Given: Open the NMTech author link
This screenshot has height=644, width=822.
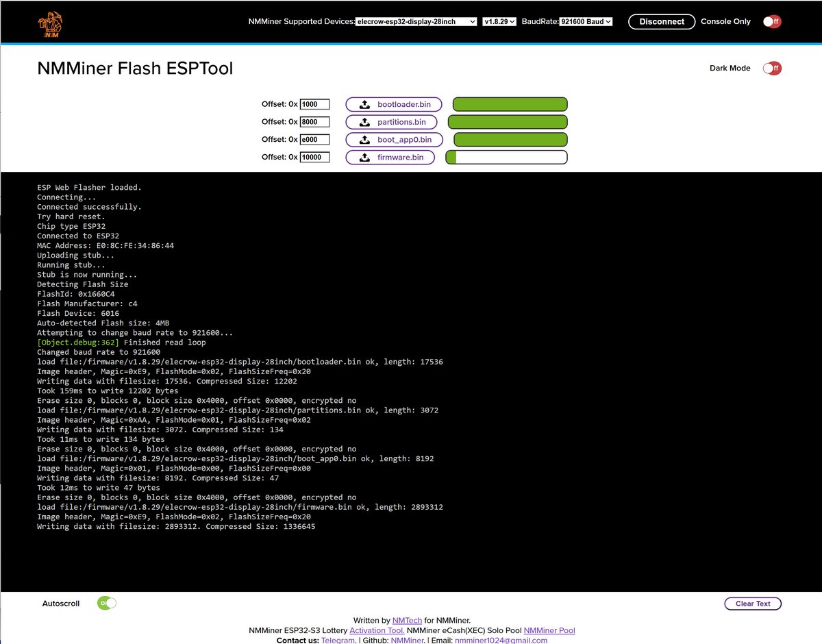Looking at the screenshot, I should coord(404,620).
